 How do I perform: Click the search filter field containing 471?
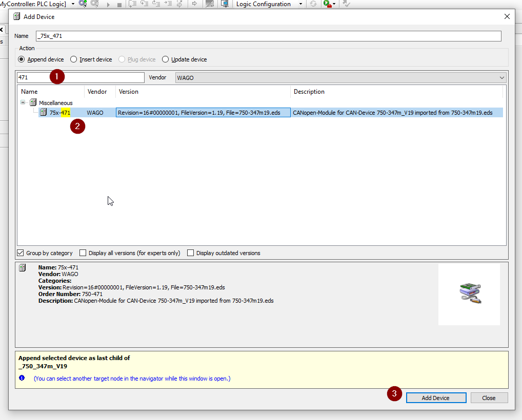pyautogui.click(x=81, y=77)
